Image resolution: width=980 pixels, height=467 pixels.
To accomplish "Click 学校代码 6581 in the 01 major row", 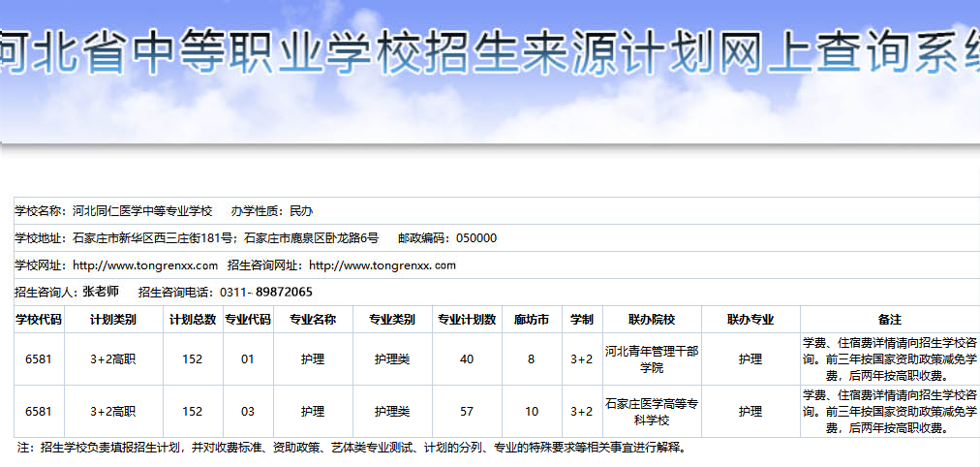I will point(39,359).
